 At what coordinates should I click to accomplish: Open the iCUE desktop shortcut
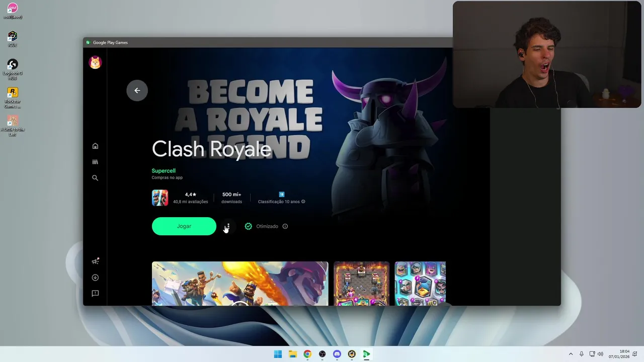13,39
